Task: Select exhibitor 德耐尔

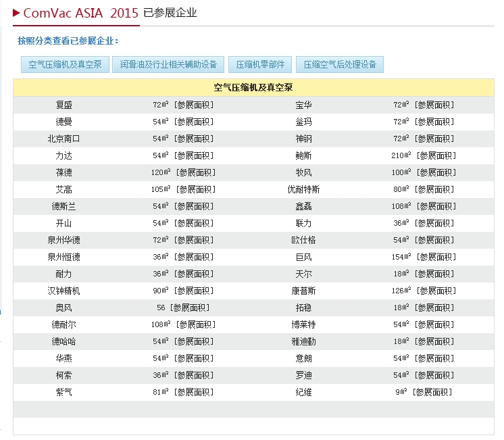Action: [x=64, y=324]
